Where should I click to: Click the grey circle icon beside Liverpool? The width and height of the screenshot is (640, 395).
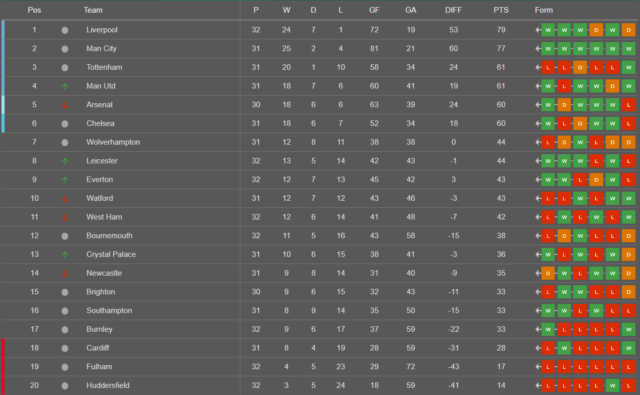[x=64, y=30]
